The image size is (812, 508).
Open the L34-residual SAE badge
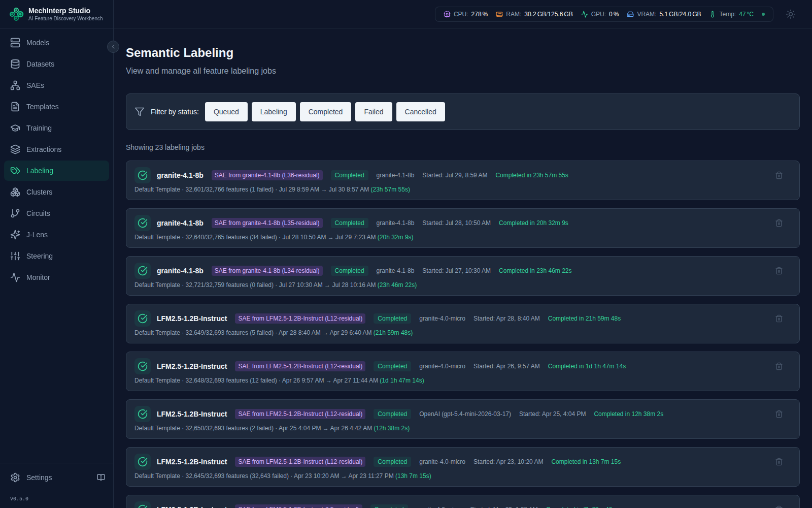267,271
